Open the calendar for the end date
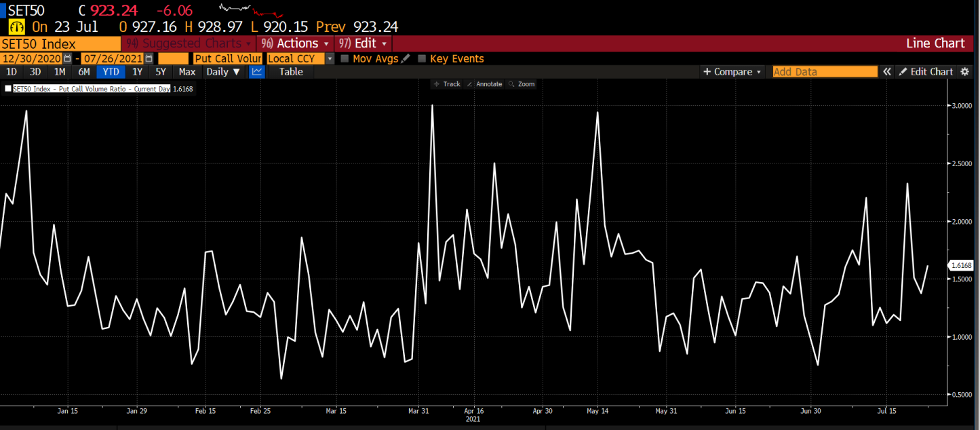 (148, 58)
